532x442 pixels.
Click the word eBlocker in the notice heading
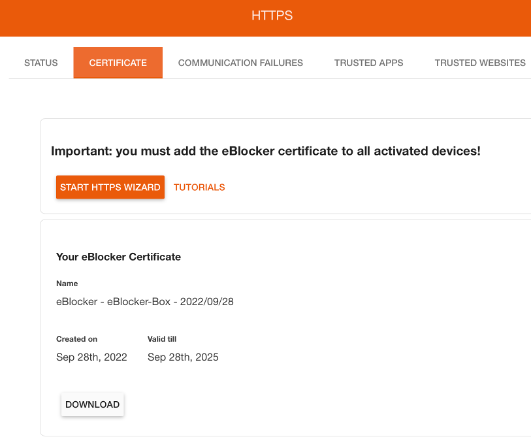[248, 151]
